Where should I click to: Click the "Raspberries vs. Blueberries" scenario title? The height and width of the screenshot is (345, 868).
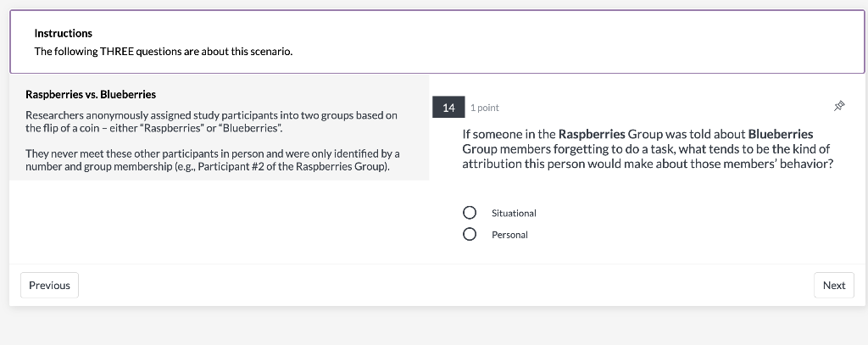pos(91,94)
